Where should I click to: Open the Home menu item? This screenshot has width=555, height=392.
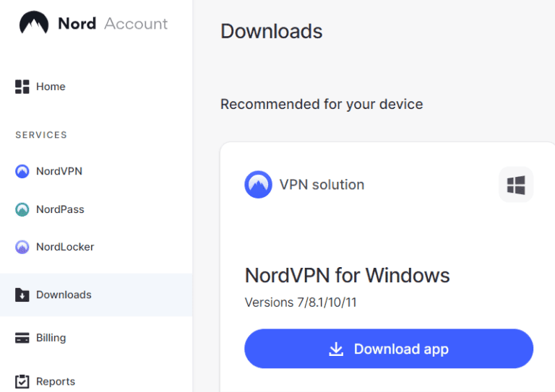tap(51, 87)
